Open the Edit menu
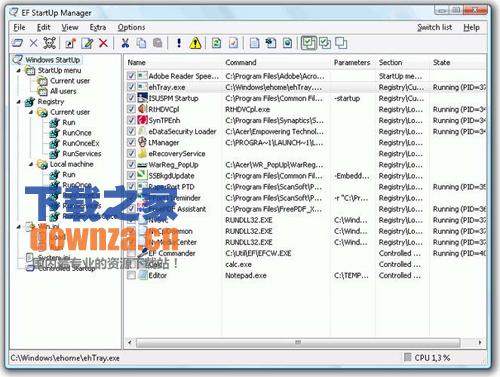The image size is (500, 377). pos(43,27)
